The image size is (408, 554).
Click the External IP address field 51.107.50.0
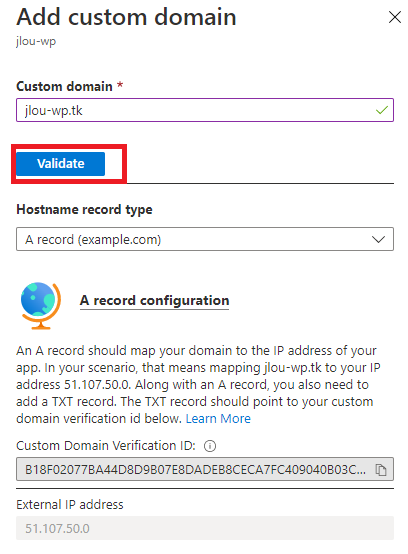205,528
